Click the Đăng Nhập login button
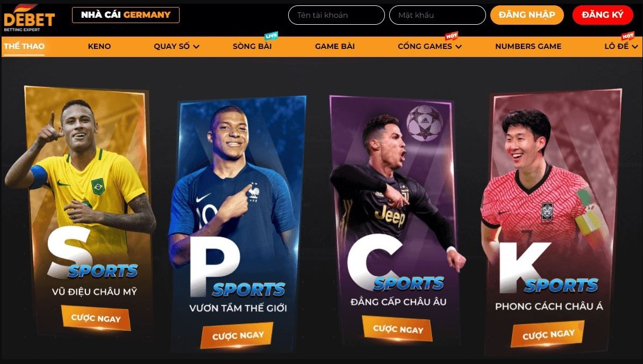This screenshot has width=643, height=364. 527,15
